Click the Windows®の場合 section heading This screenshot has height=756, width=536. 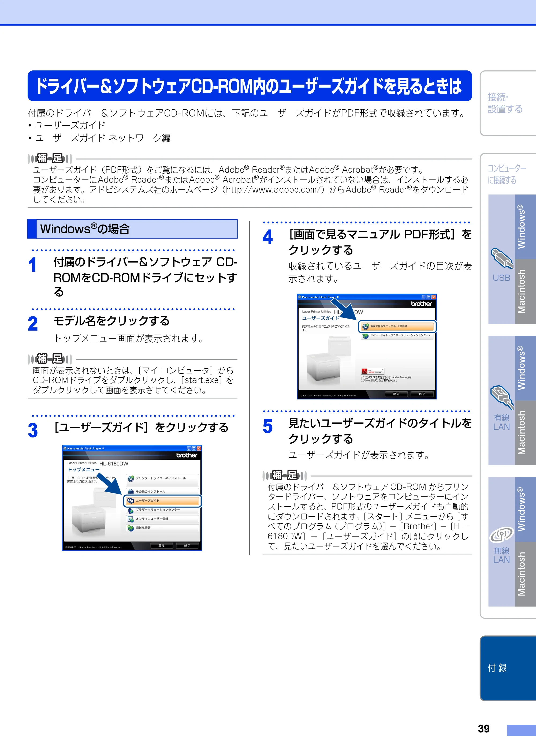pyautogui.click(x=132, y=229)
